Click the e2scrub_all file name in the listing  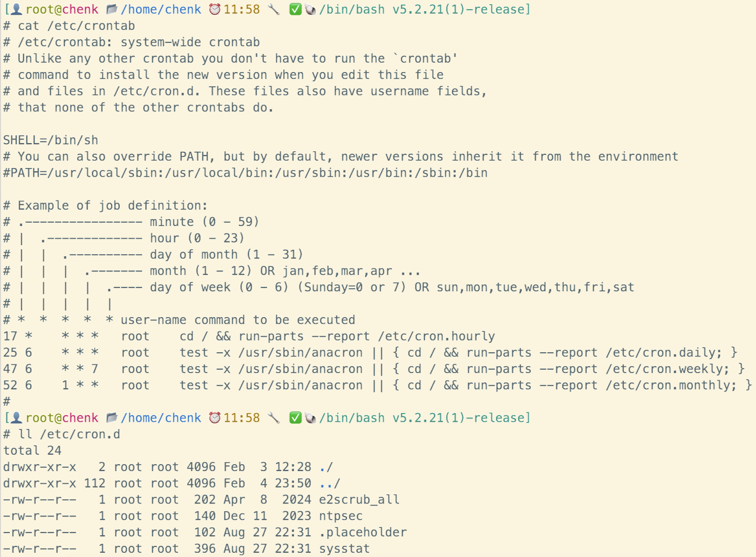point(359,500)
